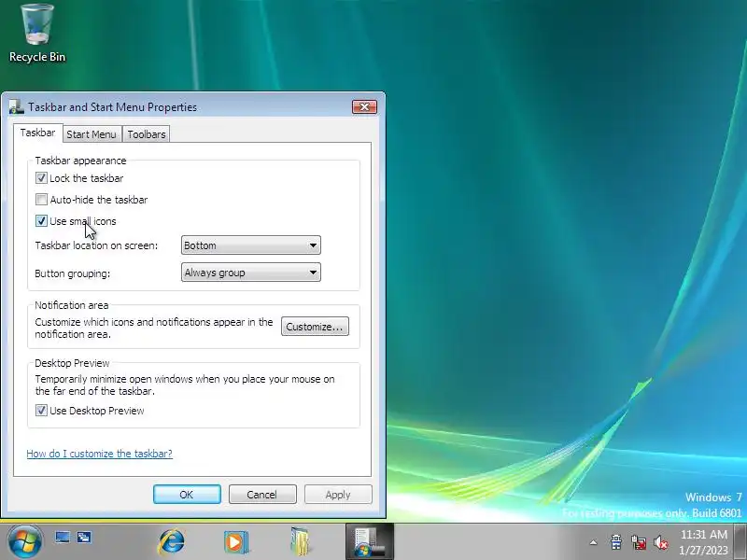This screenshot has width=747, height=560.
Task: Click the Apply button
Action: (338, 495)
